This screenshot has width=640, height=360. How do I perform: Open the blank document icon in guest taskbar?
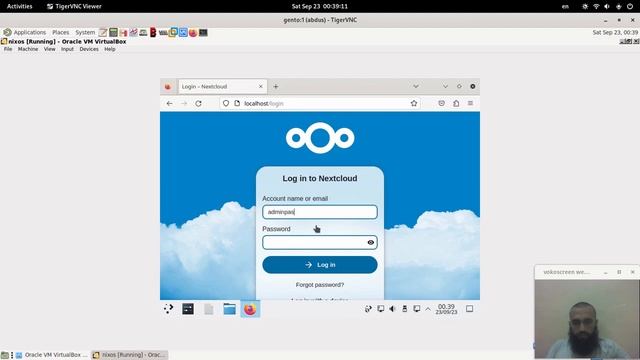tap(209, 309)
